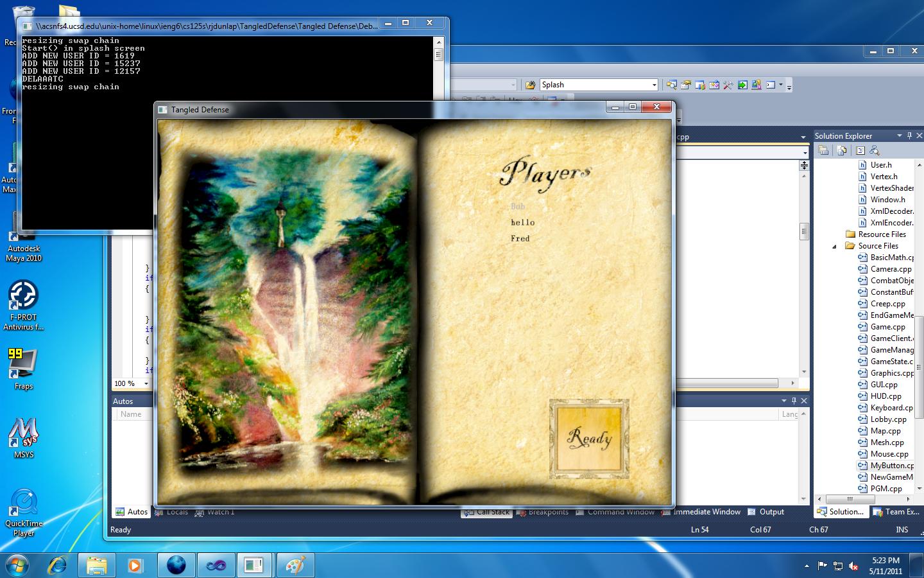924x578 pixels.
Task: Select the Fraps desktop icon
Action: pos(23,369)
